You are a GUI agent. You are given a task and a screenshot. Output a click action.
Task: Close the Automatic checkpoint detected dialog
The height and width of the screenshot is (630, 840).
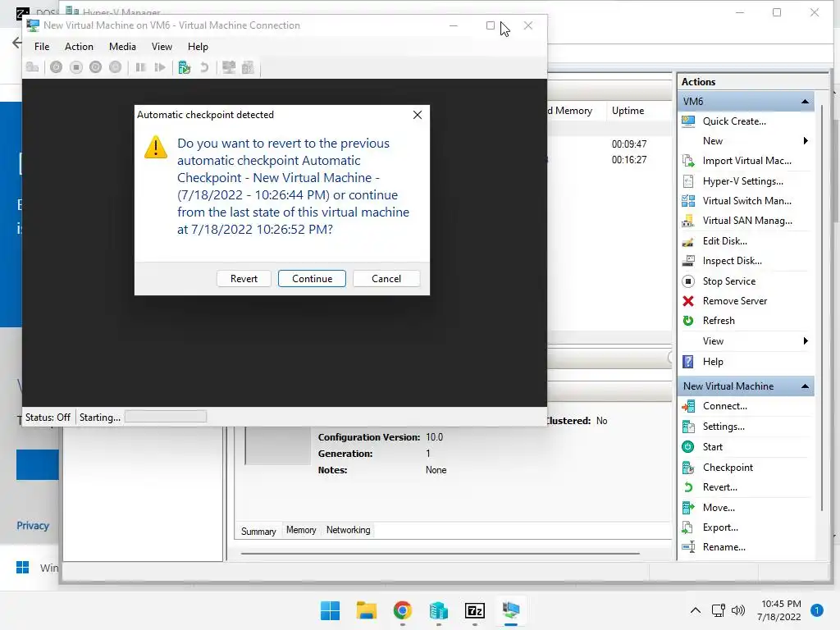[418, 115]
